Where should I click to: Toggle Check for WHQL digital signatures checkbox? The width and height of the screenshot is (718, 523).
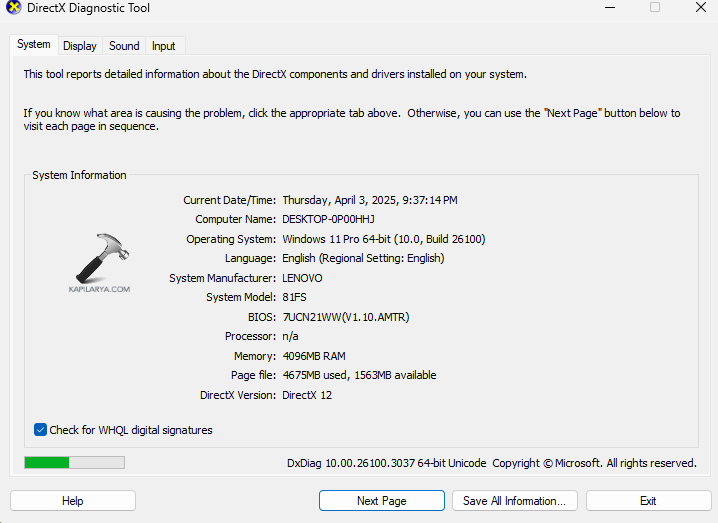tap(40, 430)
